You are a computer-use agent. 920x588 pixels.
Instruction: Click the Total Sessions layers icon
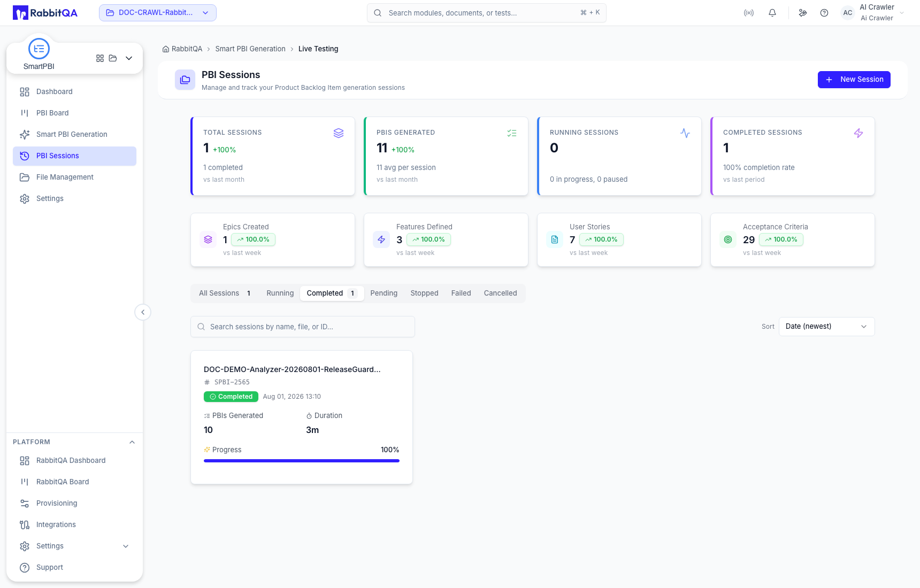pyautogui.click(x=339, y=133)
